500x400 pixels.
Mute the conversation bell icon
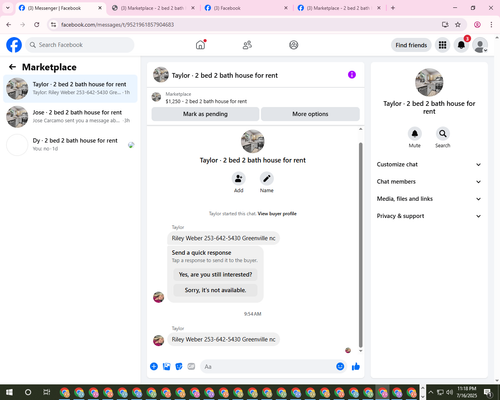point(415,134)
